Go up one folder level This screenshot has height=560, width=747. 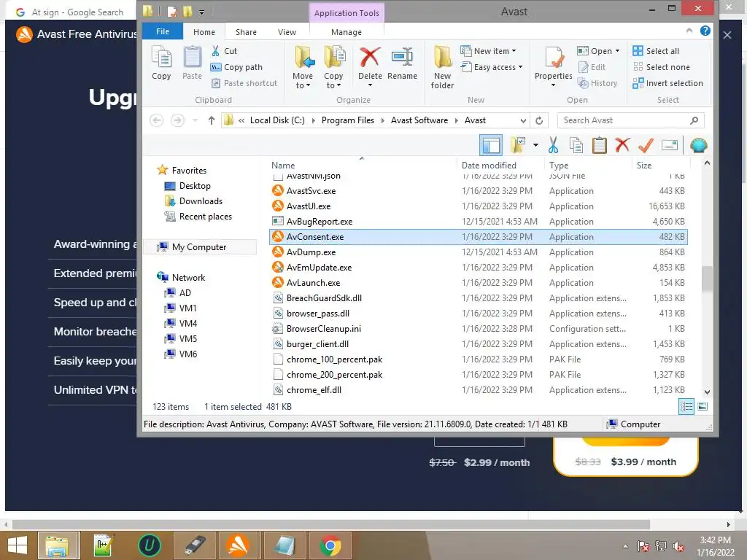click(212, 120)
